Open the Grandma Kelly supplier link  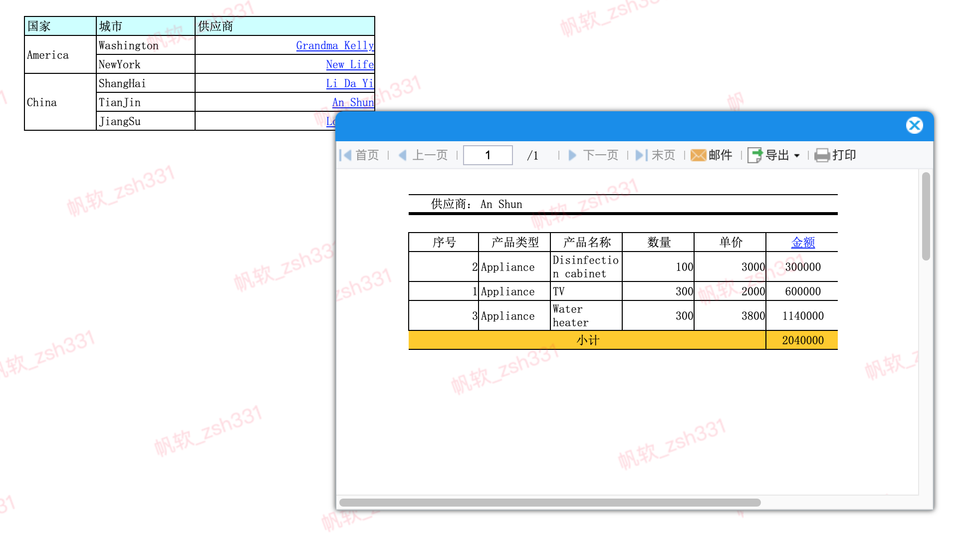334,45
